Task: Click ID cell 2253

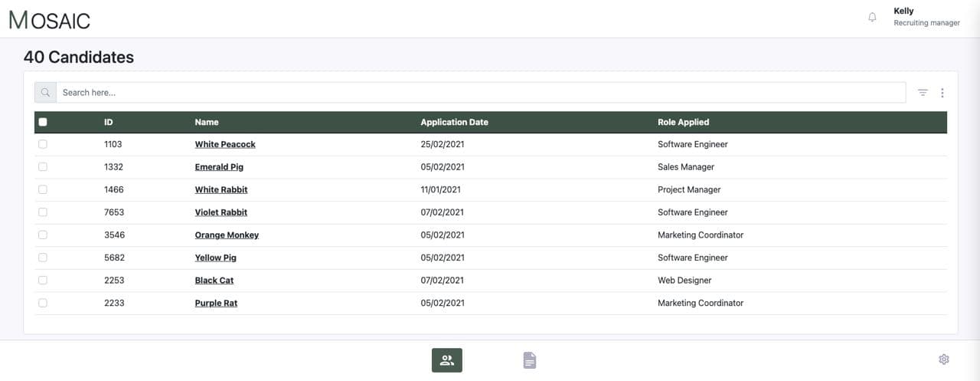Action: point(113,281)
